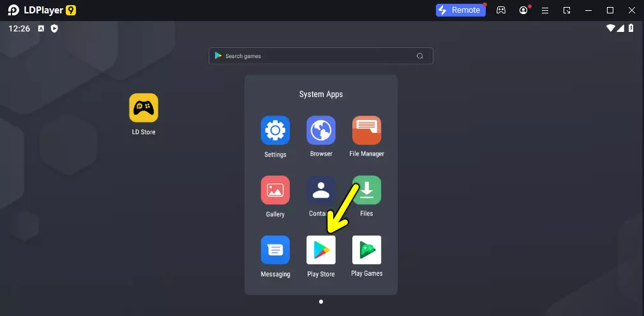
Task: Open the Files downloads app
Action: point(367,190)
